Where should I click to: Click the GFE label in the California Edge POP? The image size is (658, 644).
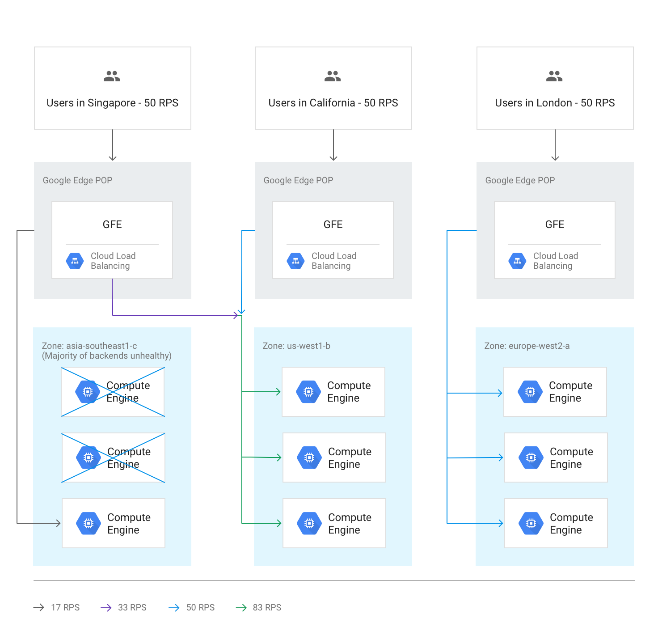click(333, 225)
